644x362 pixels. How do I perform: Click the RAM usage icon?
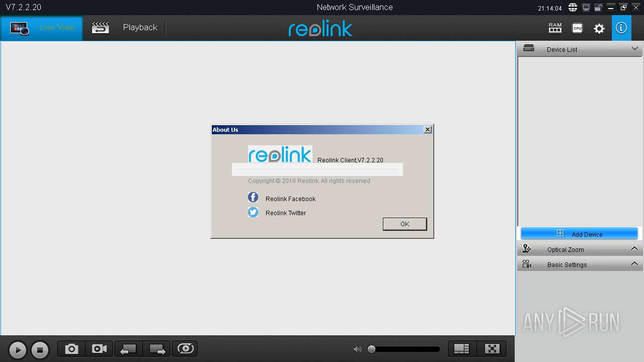coord(555,28)
